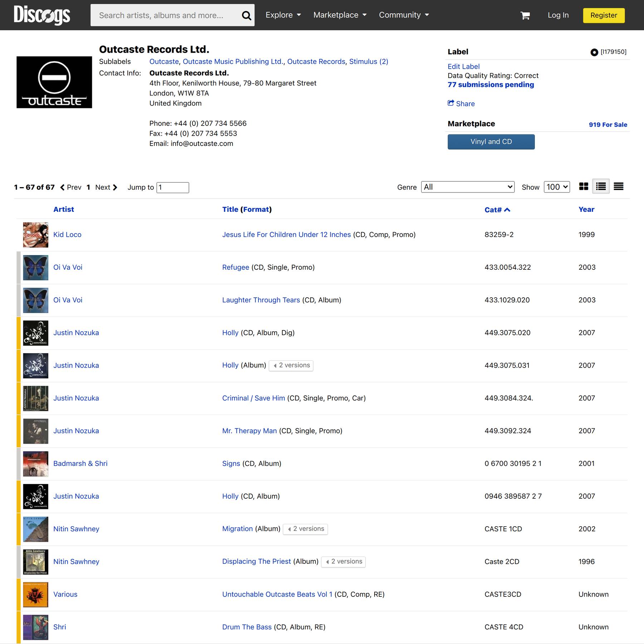Click the Outcaste label logo image
The height and width of the screenshot is (644, 644).
coord(54,82)
